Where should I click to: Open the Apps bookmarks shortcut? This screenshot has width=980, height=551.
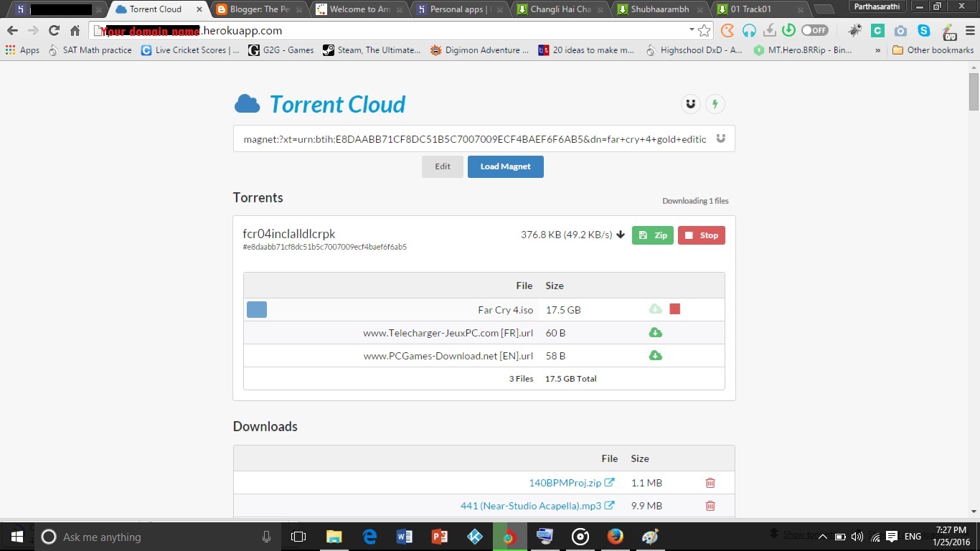click(22, 50)
